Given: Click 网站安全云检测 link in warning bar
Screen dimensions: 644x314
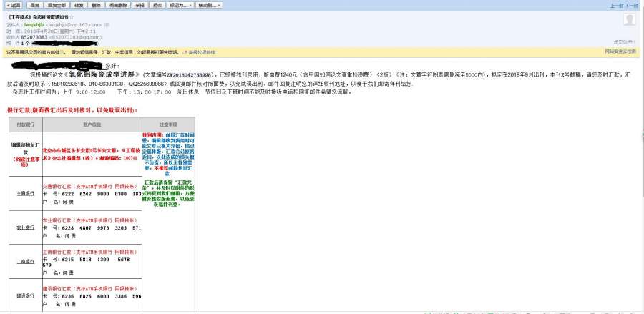Looking at the screenshot, I should click(620, 52).
